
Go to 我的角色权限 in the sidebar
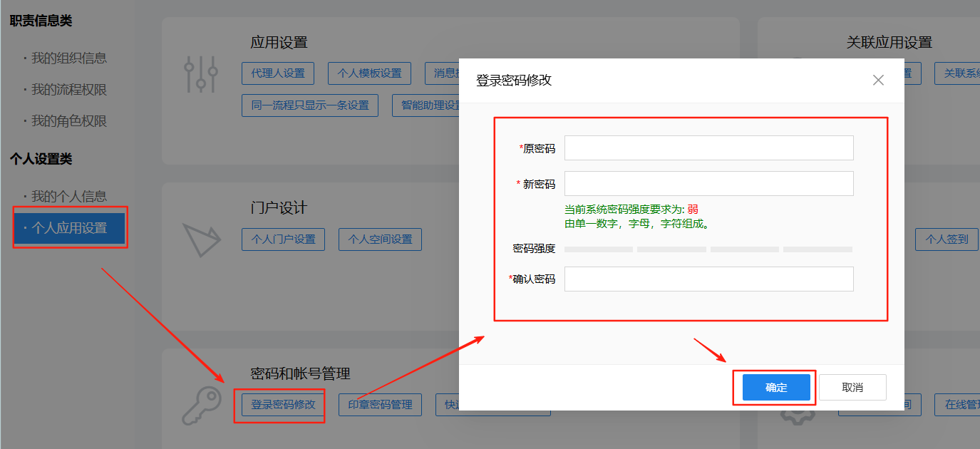pyautogui.click(x=68, y=121)
